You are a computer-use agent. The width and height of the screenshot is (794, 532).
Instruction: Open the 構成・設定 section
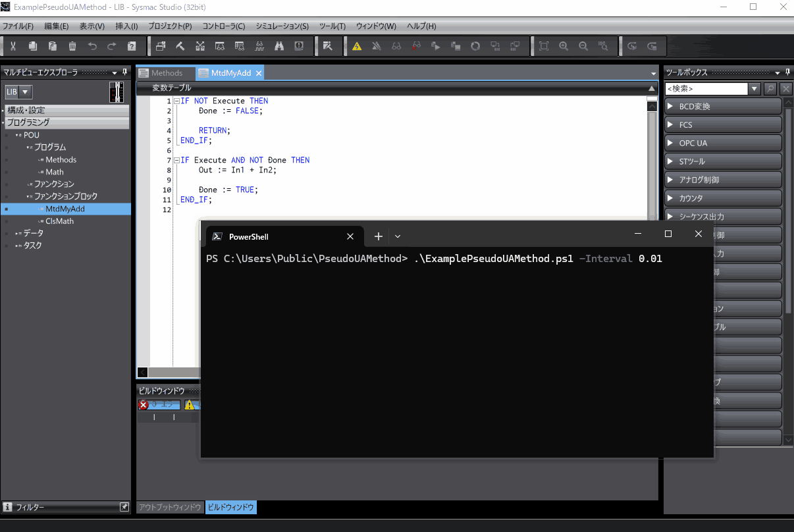click(66, 110)
